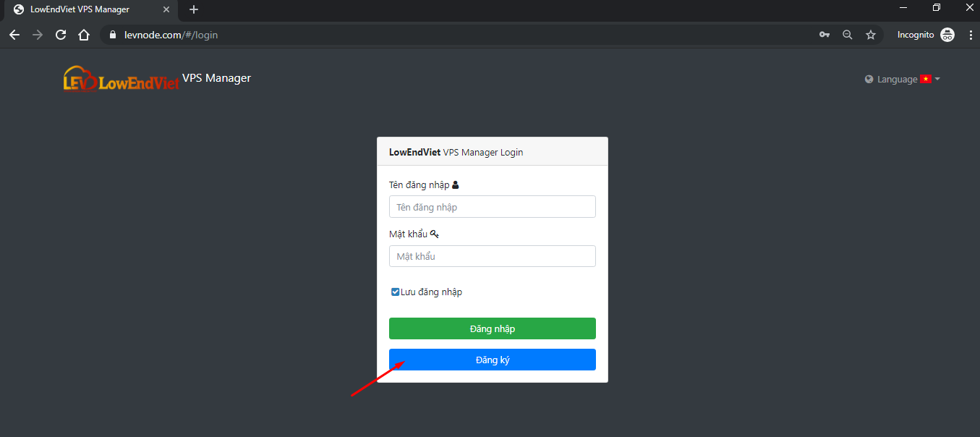View site info via padlock icon
980x437 pixels.
(x=112, y=35)
